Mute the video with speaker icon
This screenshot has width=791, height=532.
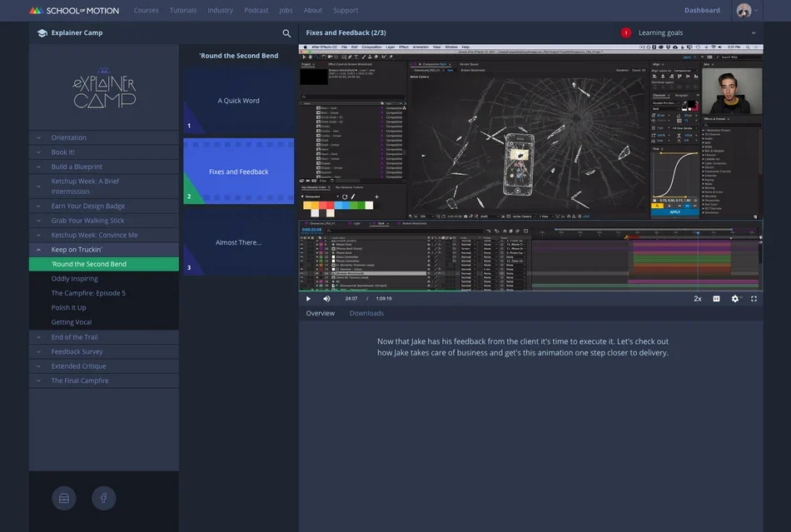tap(327, 299)
